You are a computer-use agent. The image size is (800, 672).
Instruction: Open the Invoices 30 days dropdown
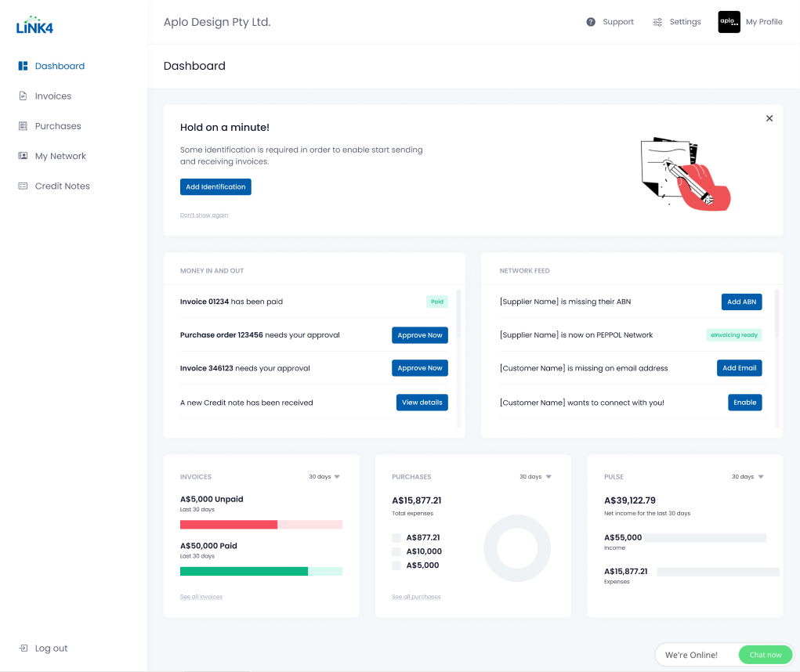click(x=324, y=476)
